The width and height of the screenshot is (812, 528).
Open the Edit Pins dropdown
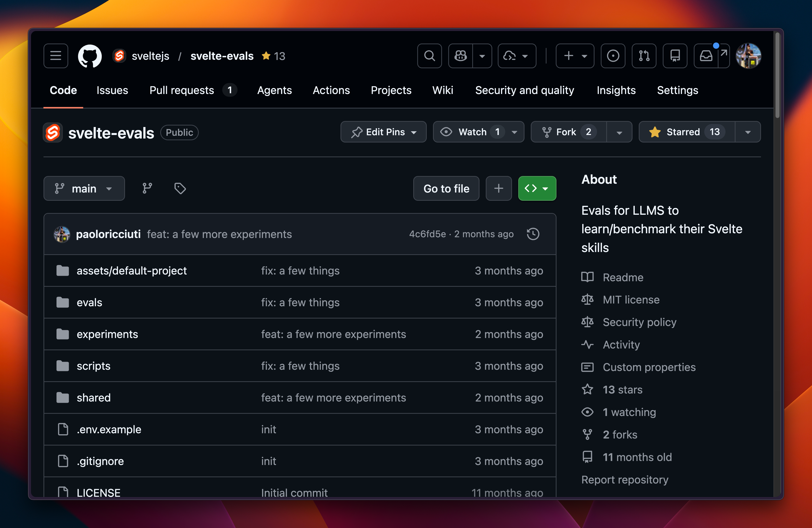tap(383, 132)
